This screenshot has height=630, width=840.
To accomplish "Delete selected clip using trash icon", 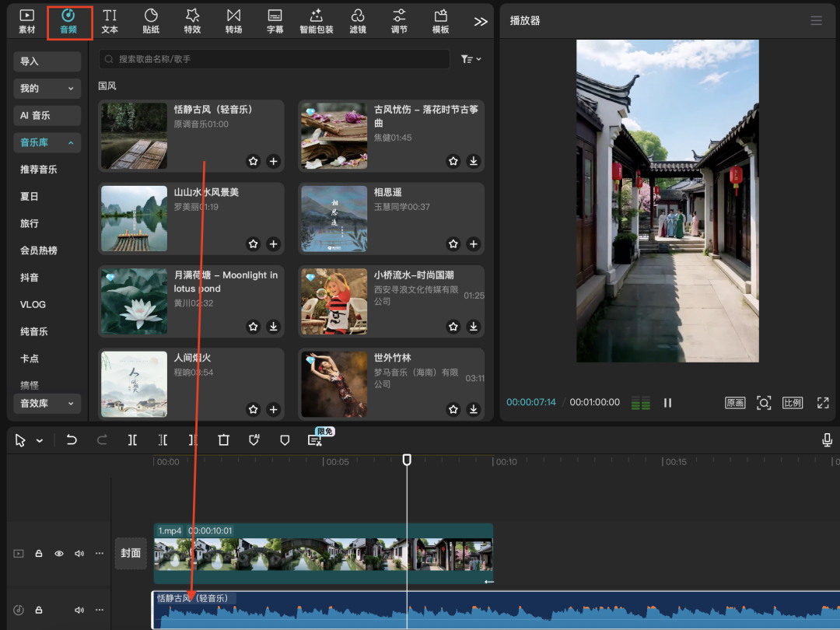I will [x=224, y=440].
